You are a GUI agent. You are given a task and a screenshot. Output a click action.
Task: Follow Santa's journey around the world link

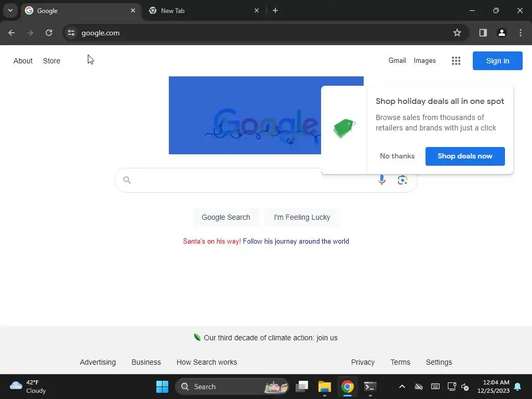[x=296, y=241]
